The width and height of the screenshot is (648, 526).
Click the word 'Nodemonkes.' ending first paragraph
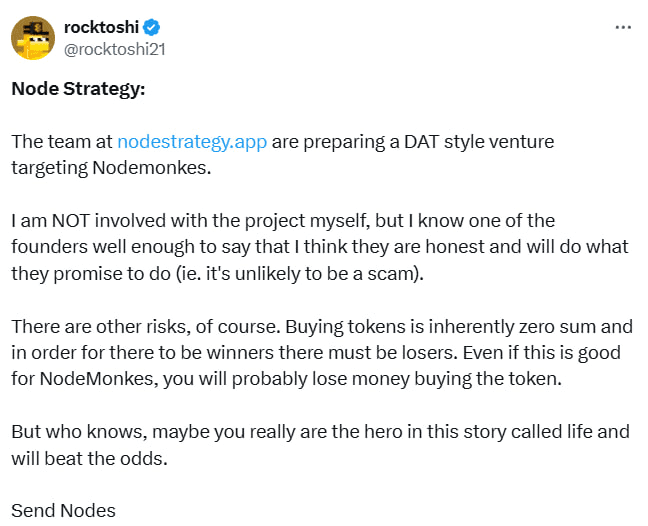click(x=152, y=168)
